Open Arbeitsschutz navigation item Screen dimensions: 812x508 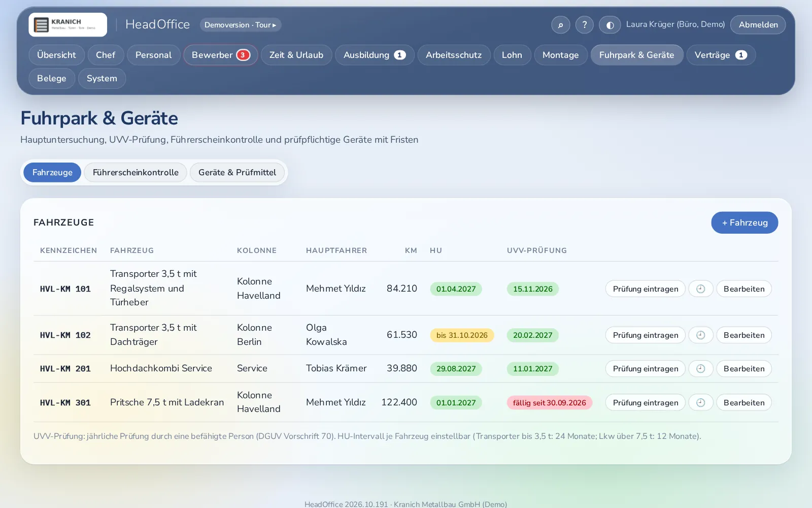454,55
